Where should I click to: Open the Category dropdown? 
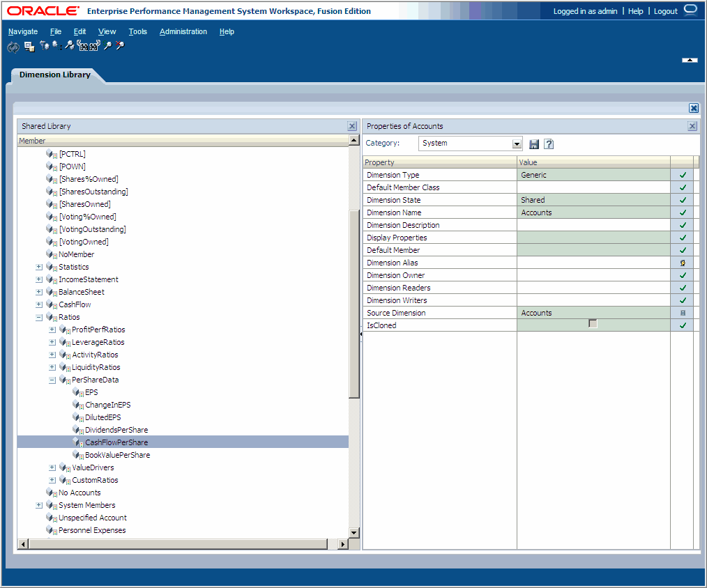pos(517,144)
